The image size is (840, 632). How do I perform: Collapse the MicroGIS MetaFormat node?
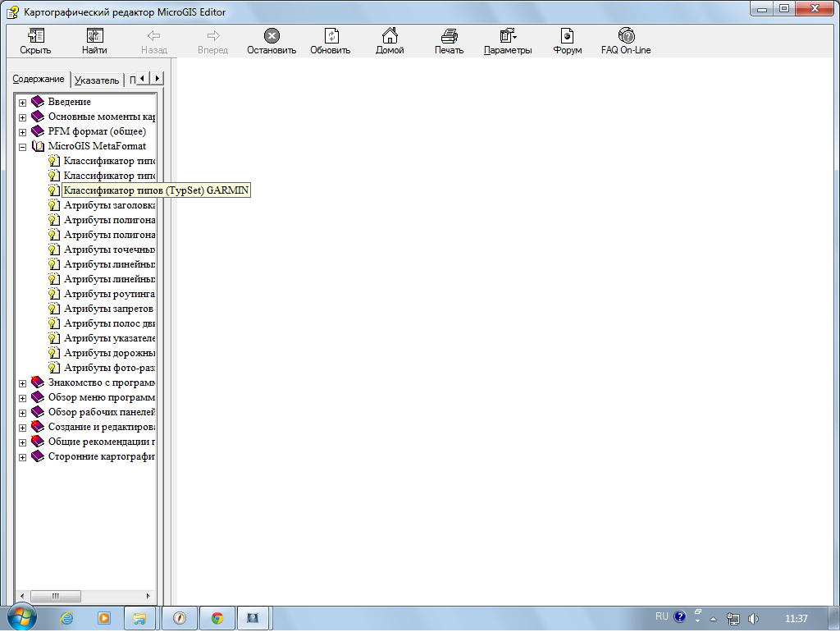(23, 147)
